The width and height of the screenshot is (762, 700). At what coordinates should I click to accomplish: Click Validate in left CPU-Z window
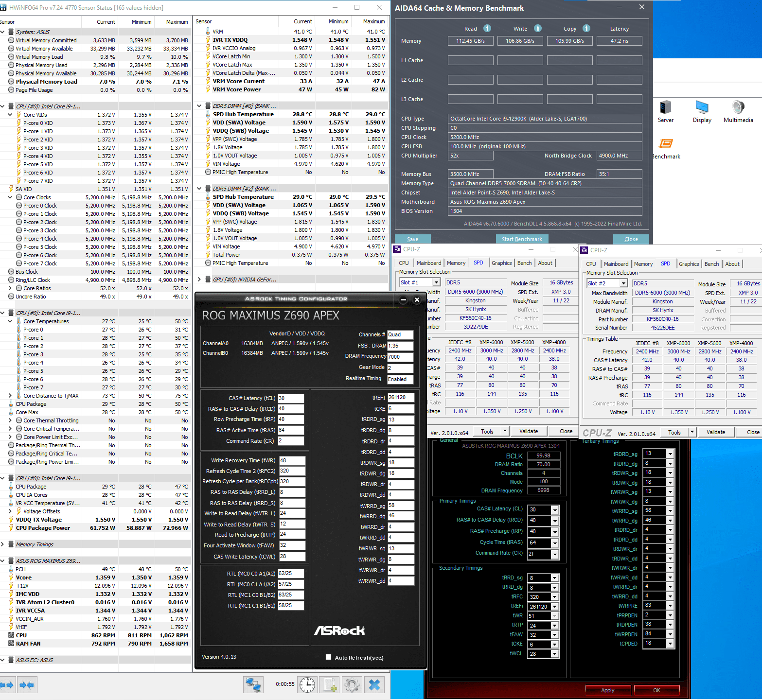(x=529, y=431)
